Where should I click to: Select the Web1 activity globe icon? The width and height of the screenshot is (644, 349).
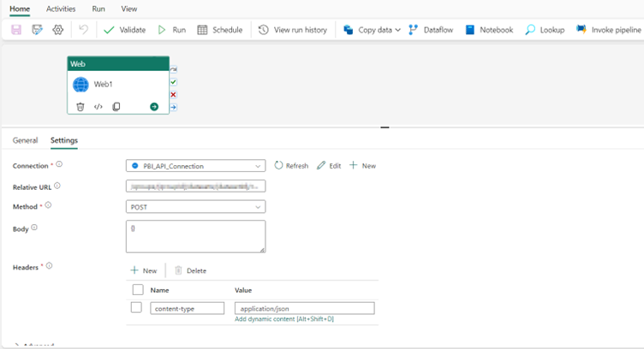click(80, 85)
